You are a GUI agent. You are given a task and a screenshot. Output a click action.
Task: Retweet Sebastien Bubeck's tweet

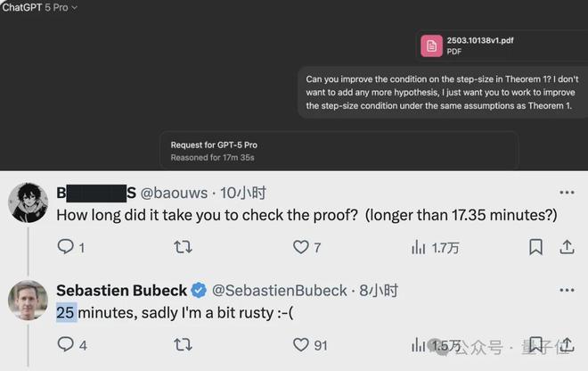183,344
